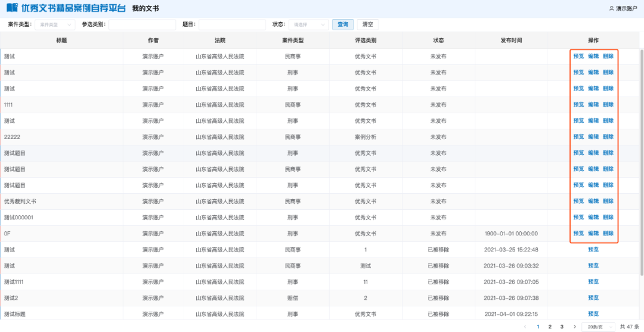Focus the 题目 input field
This screenshot has width=644, height=332.
232,24
